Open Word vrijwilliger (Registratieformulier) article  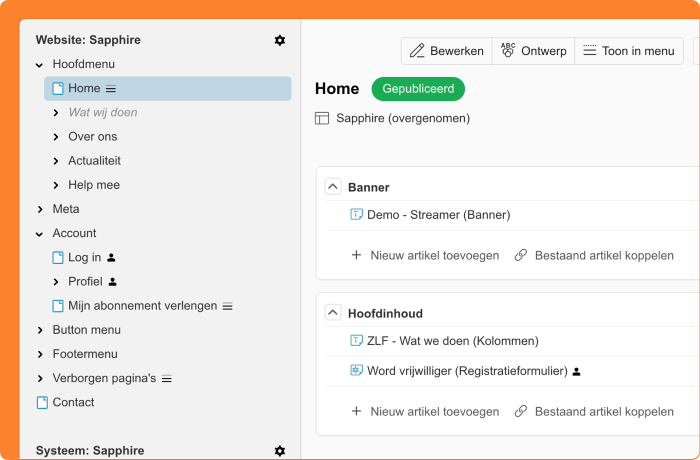pos(467,371)
